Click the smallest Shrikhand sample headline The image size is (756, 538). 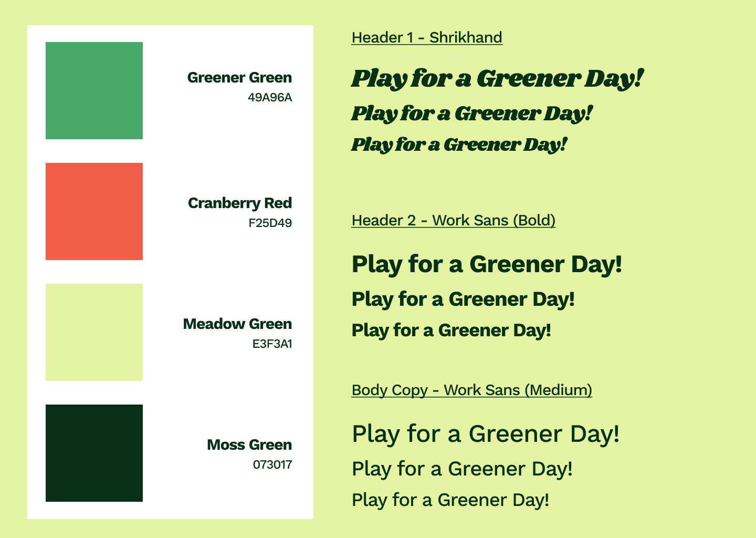(x=459, y=144)
